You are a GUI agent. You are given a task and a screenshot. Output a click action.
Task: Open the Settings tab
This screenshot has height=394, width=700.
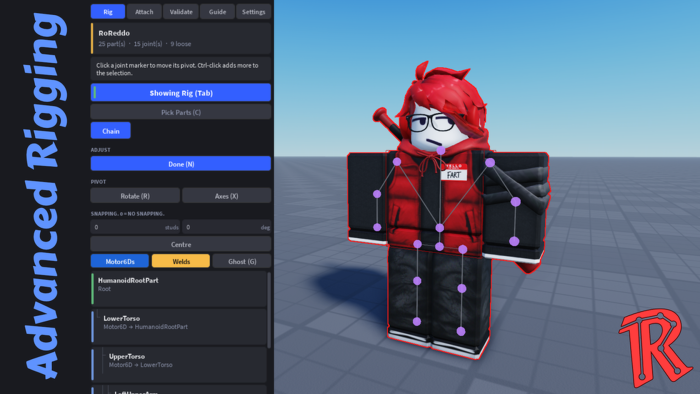click(x=254, y=12)
